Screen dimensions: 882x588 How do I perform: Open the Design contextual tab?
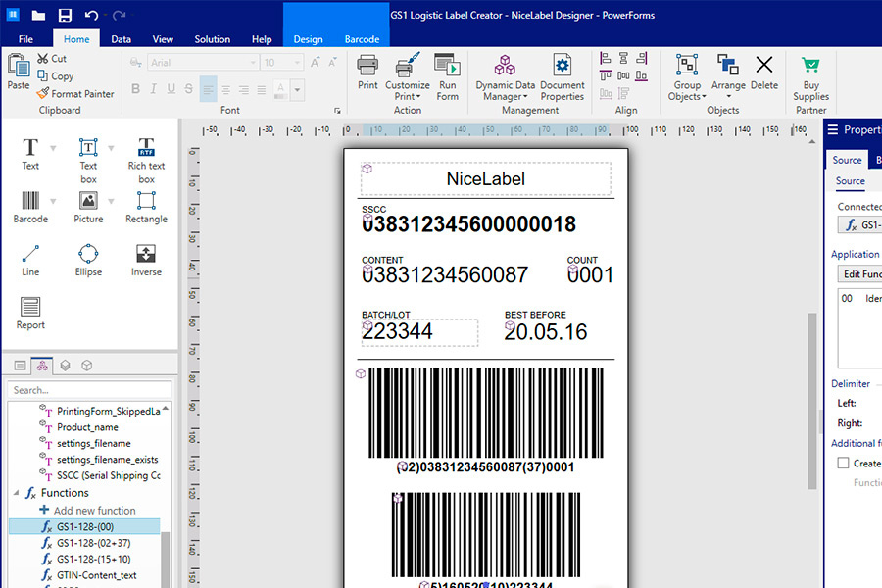(x=309, y=39)
